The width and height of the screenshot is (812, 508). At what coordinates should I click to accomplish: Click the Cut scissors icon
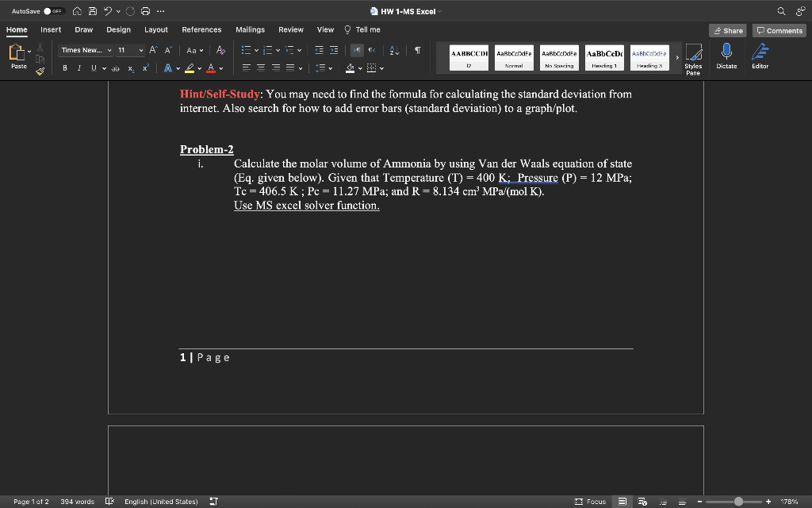coord(40,48)
